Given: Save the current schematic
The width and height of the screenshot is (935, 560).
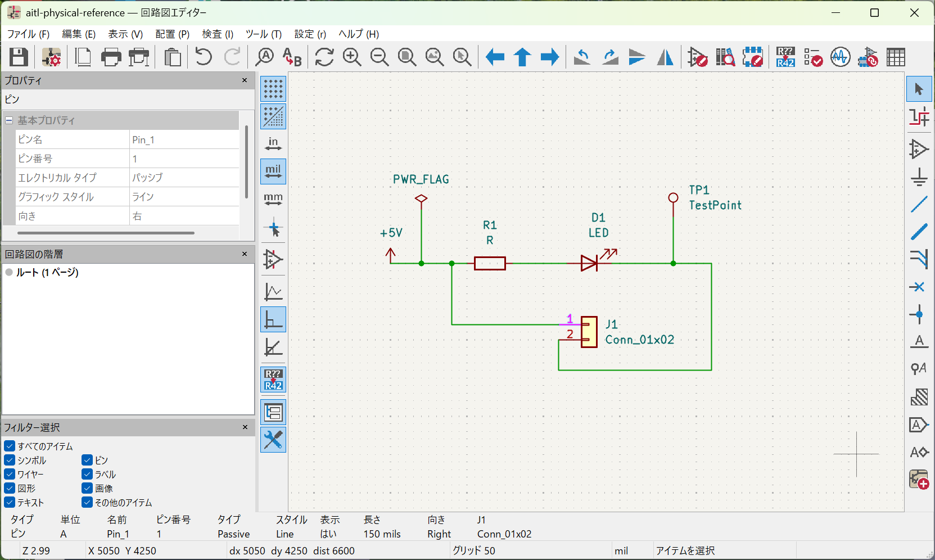Looking at the screenshot, I should click(18, 57).
